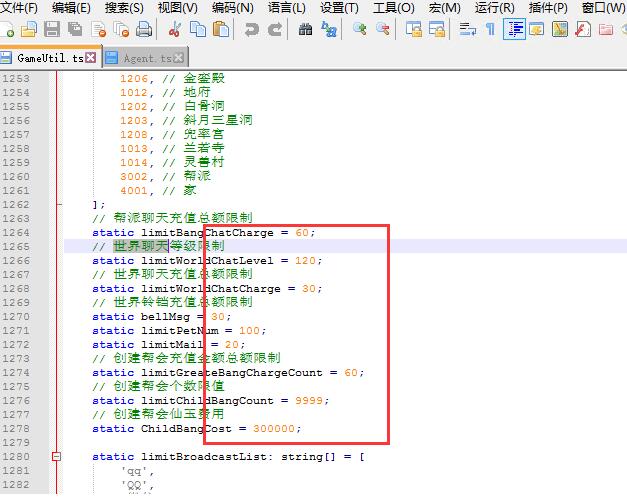Toggle show all characters pilcrow button
627x500 pixels.
490,30
